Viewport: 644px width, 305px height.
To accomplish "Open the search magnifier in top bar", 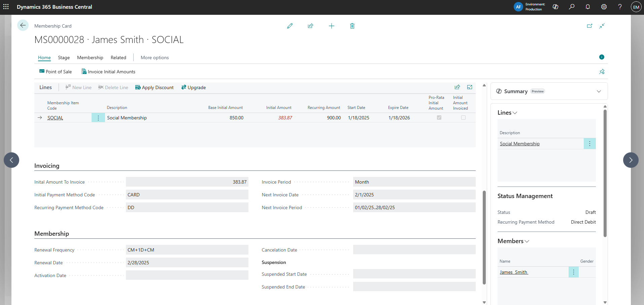I will (572, 7).
